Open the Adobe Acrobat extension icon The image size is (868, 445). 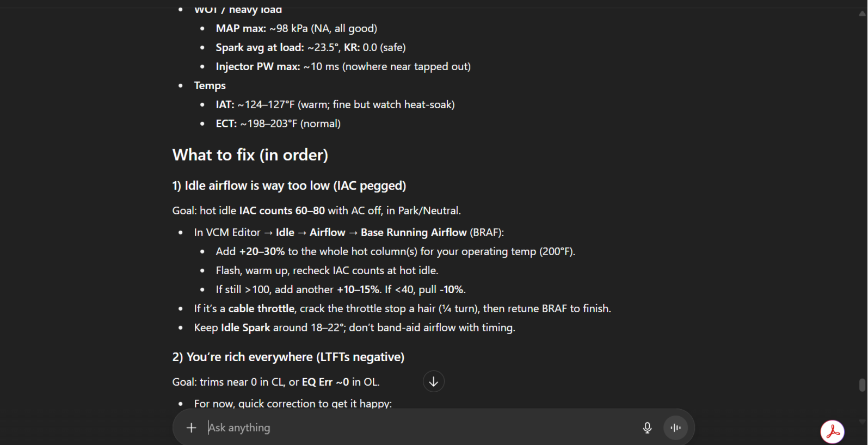[832, 432]
